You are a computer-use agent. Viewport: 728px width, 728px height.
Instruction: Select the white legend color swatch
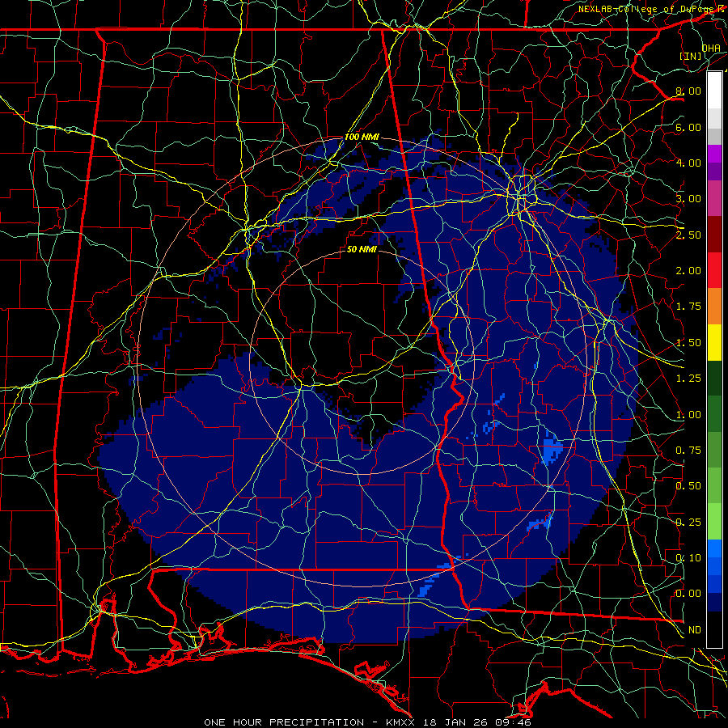click(714, 91)
